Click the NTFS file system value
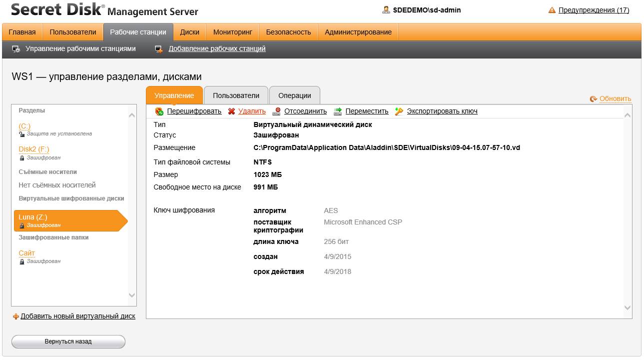644x360 pixels. pyautogui.click(x=263, y=162)
